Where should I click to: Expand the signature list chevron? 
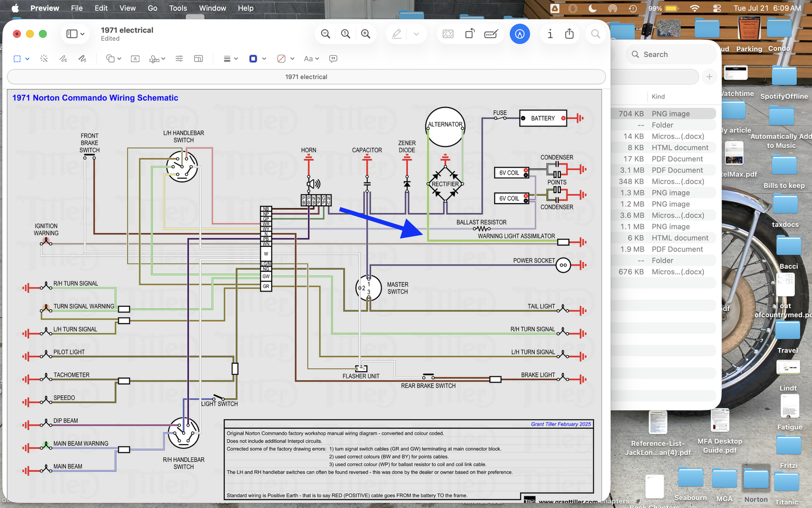click(163, 59)
